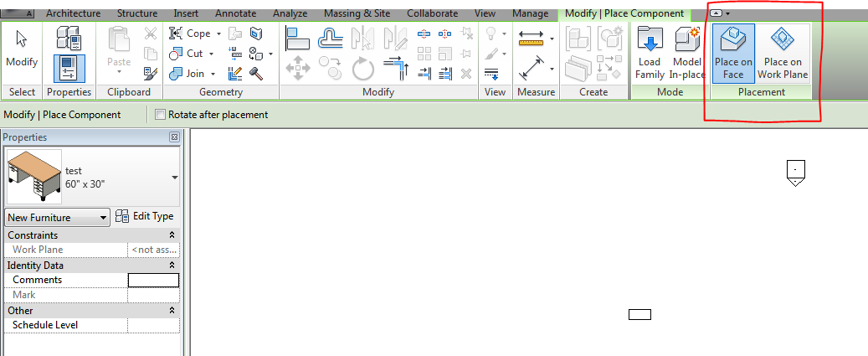Screen dimensions: 868x356
Task: Collapse the Constraints section
Action: point(172,235)
